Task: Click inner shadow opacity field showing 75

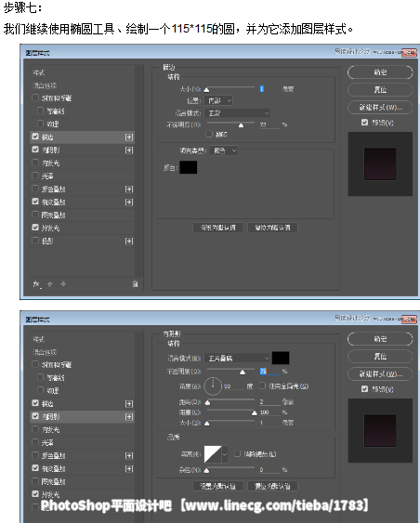Action: tap(269, 372)
